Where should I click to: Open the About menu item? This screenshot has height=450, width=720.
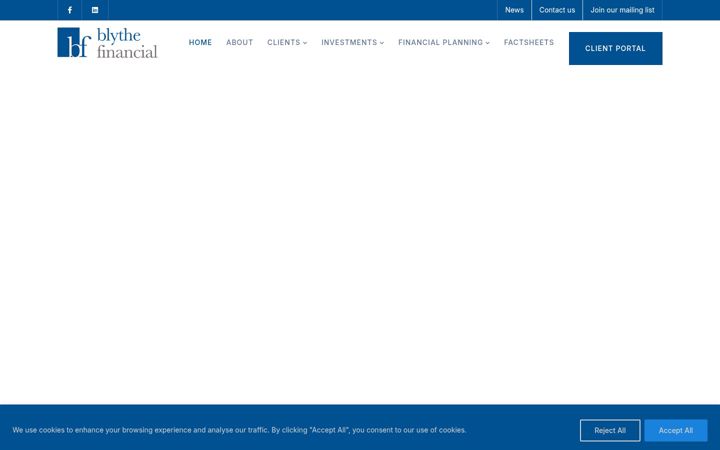click(239, 42)
